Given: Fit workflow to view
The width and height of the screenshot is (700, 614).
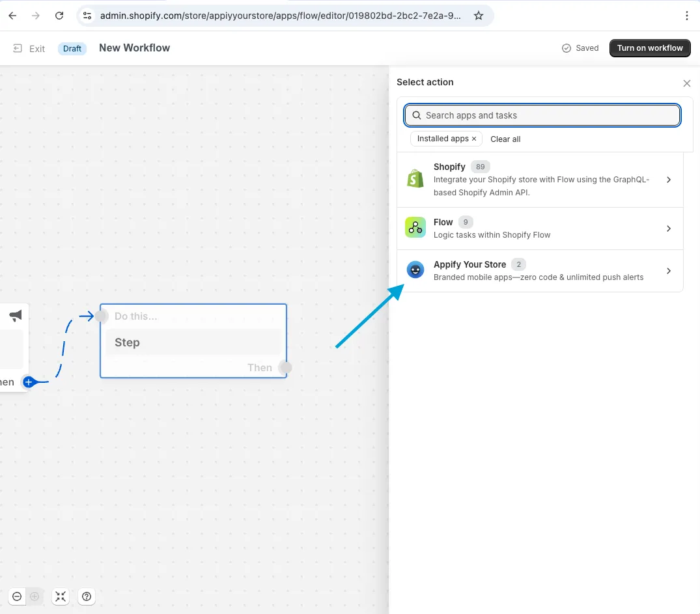Looking at the screenshot, I should (x=61, y=596).
